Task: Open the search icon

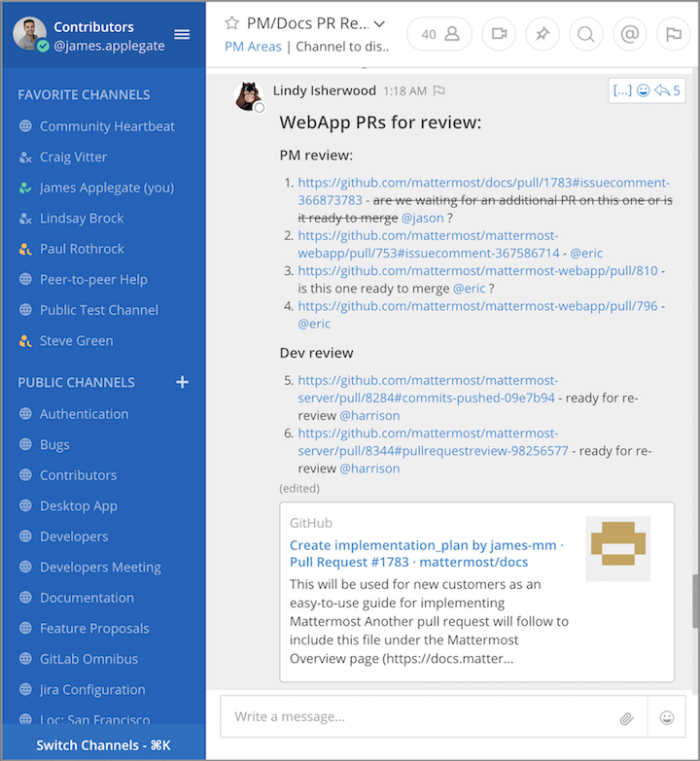Action: click(586, 34)
